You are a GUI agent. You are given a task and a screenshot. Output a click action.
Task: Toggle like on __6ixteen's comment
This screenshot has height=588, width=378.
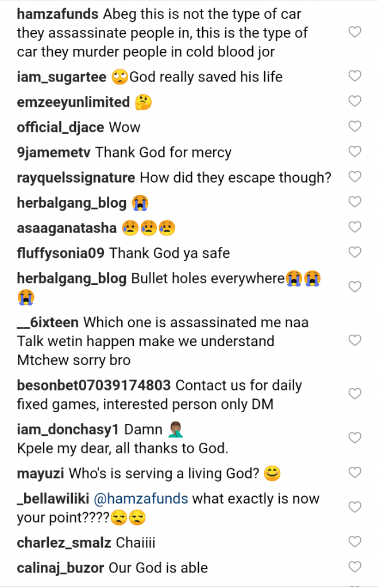pos(355,341)
